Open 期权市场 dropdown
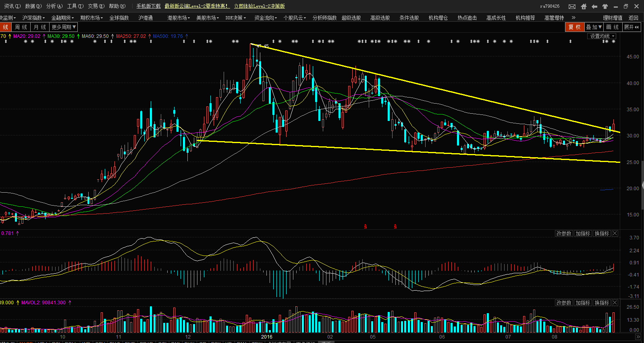 click(x=91, y=18)
